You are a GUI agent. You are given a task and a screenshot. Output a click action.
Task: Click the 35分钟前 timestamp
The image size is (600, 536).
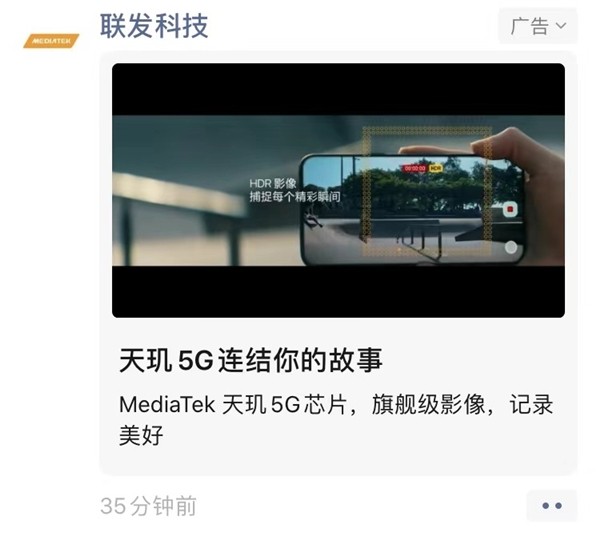click(x=148, y=506)
